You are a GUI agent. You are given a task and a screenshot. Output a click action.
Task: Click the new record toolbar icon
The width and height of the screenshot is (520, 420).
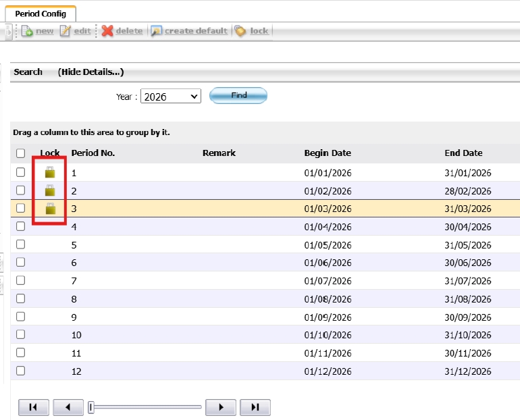27,31
